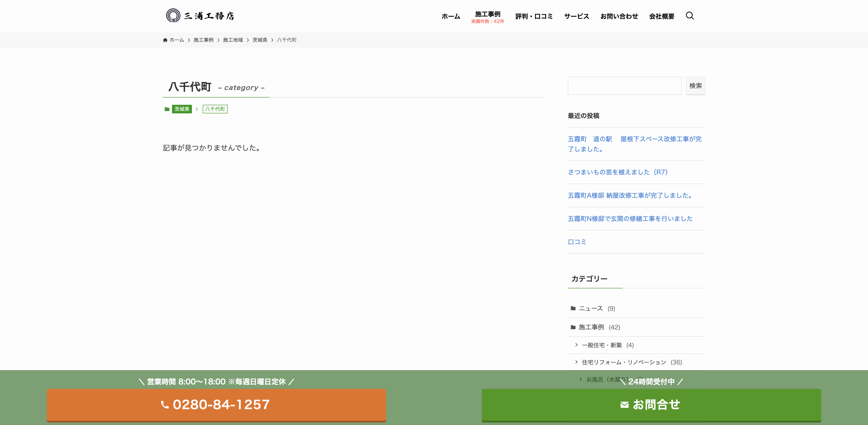Click the 三浦工務店 logo
Image resolution: width=868 pixels, height=425 pixels.
pyautogui.click(x=200, y=16)
